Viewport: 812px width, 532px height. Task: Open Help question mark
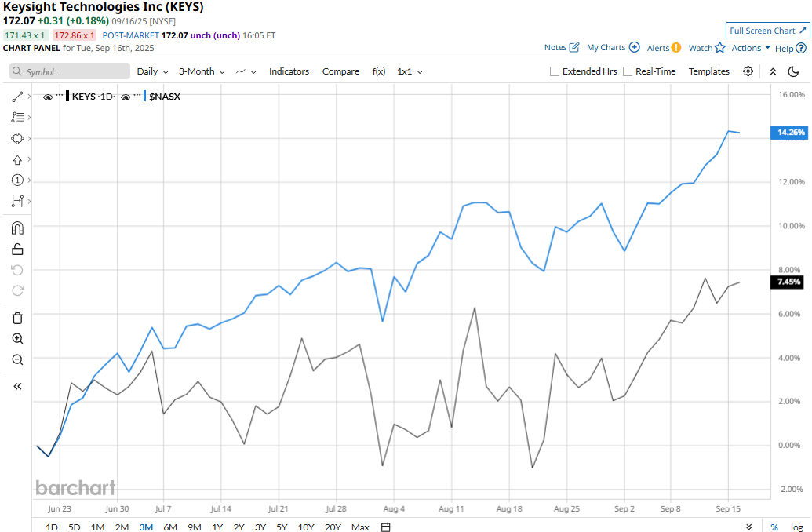tap(800, 48)
